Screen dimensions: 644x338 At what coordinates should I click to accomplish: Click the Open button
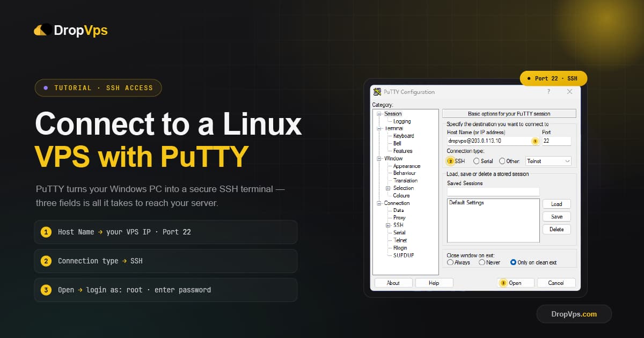click(516, 283)
